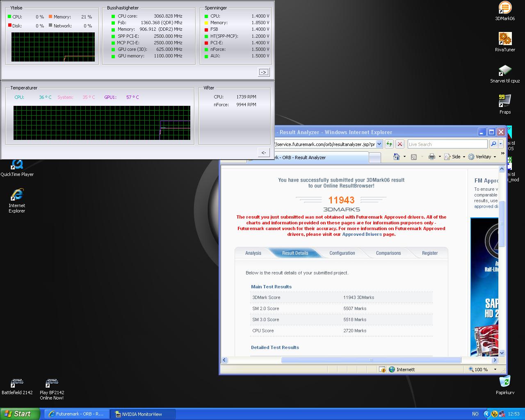The height and width of the screenshot is (420, 525).
Task: Click the GPU1 57 °C temperature reading
Action: [132, 97]
